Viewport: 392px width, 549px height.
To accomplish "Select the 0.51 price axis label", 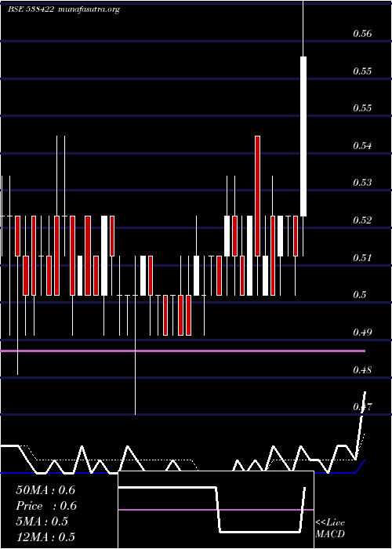I will (x=362, y=258).
